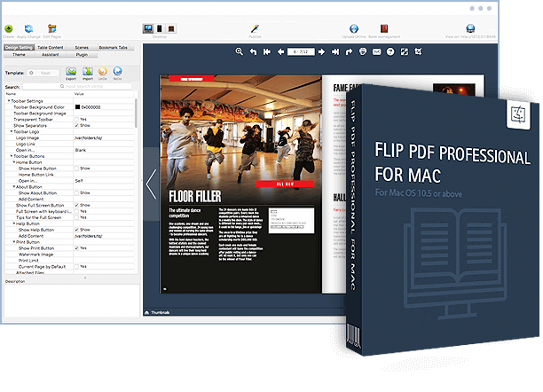Click the Publish icon
Screen dimensions: 543x392
click(255, 28)
